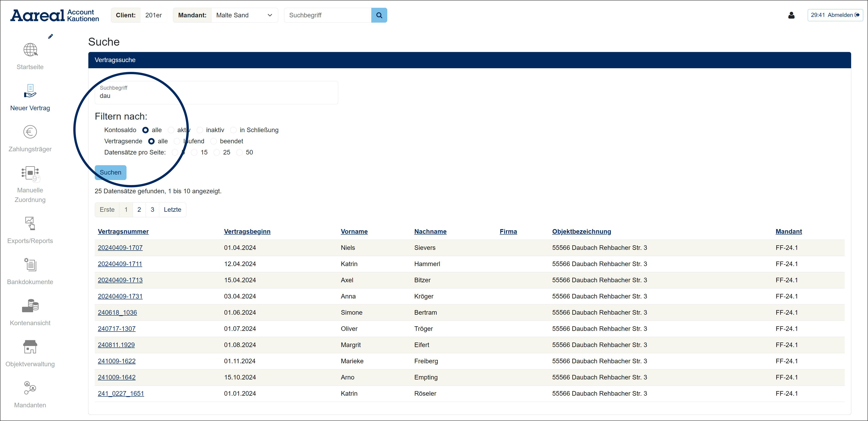Open Manuelle Zuordnung icon
This screenshot has height=421, width=868.
pos(30,173)
